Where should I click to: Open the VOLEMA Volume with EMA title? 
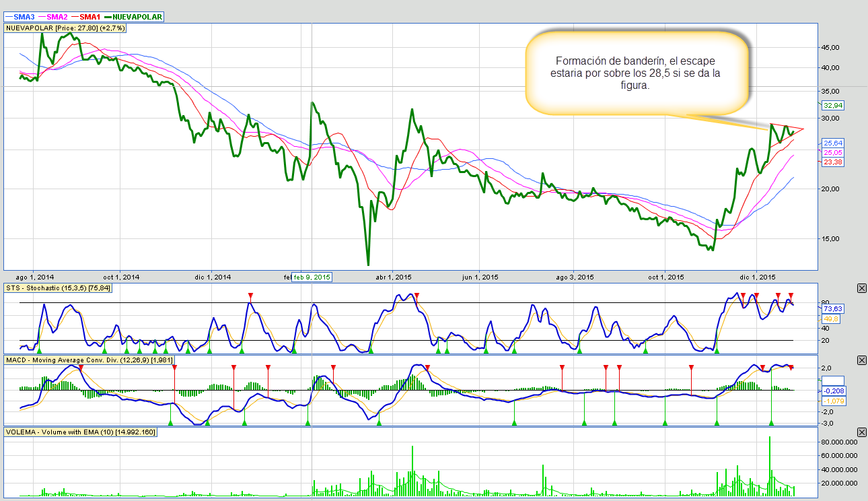tap(81, 432)
